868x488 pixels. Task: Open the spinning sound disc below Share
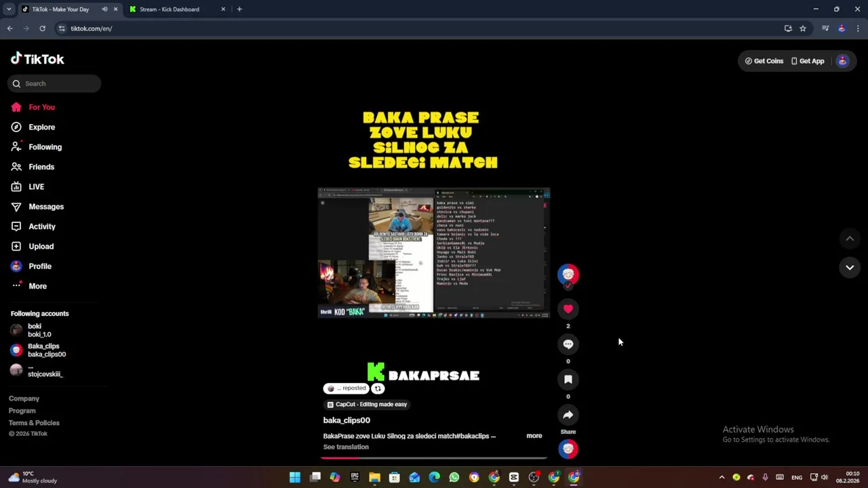(x=568, y=449)
